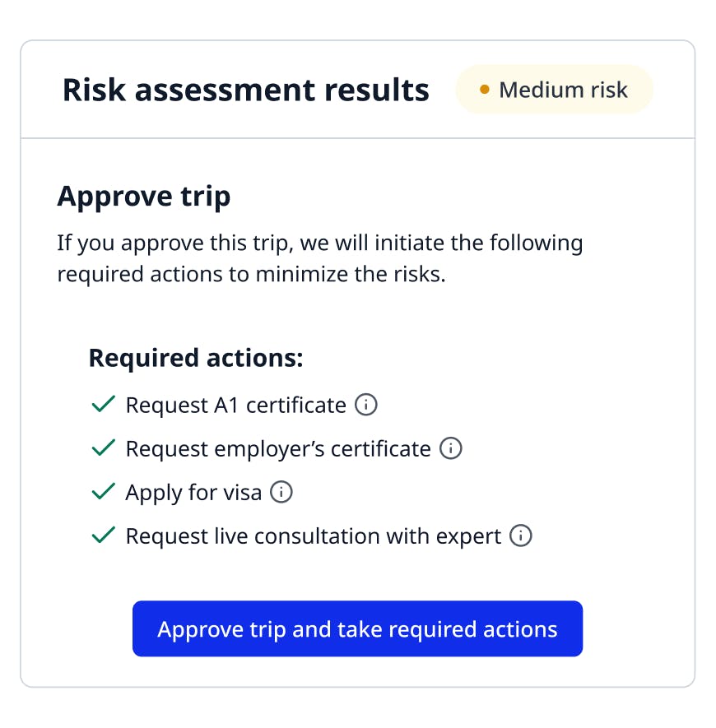Click info icon beside live consultation with expert
The height and width of the screenshot is (728, 716).
(x=521, y=536)
